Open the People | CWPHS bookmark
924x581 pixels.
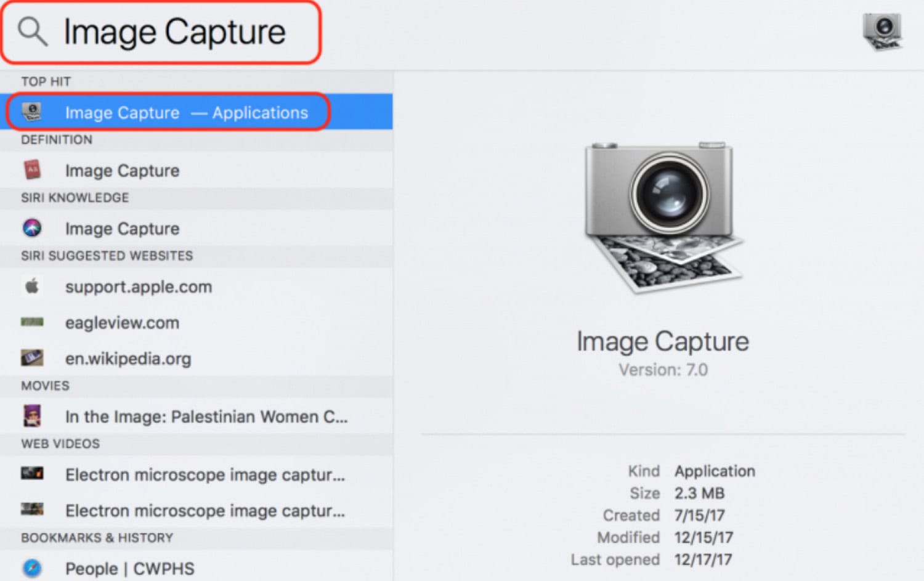(x=197, y=567)
